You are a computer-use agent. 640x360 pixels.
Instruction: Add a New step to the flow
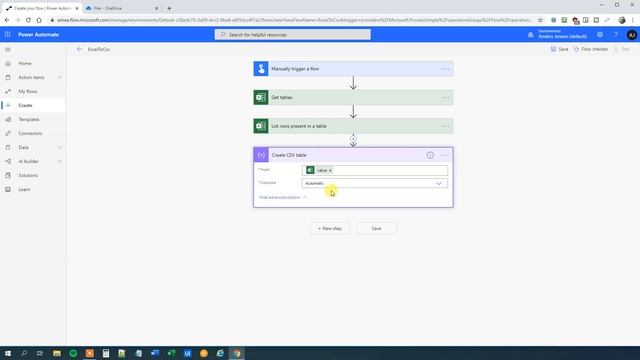coord(330,229)
